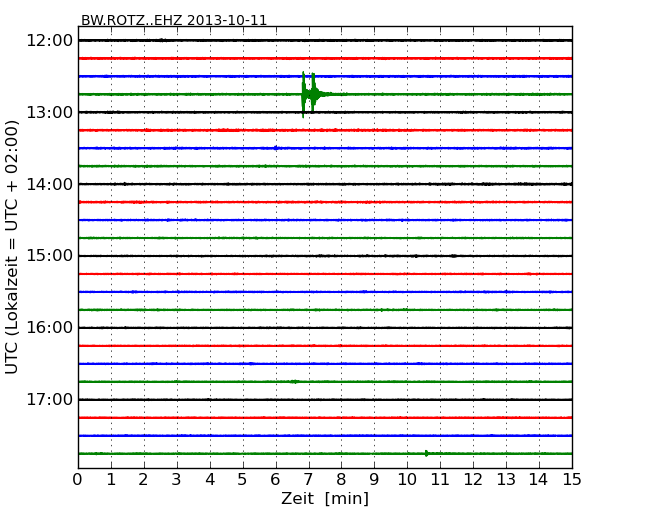Click the plot title BW.ROTZ..EHZ 2013-10-11
Image resolution: width=650 pixels, height=520 pixels.
click(174, 20)
